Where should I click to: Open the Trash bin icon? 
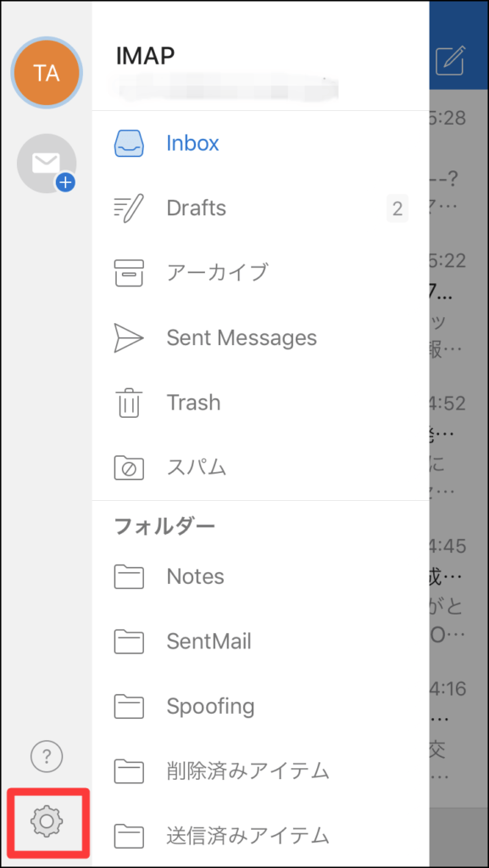(x=129, y=403)
